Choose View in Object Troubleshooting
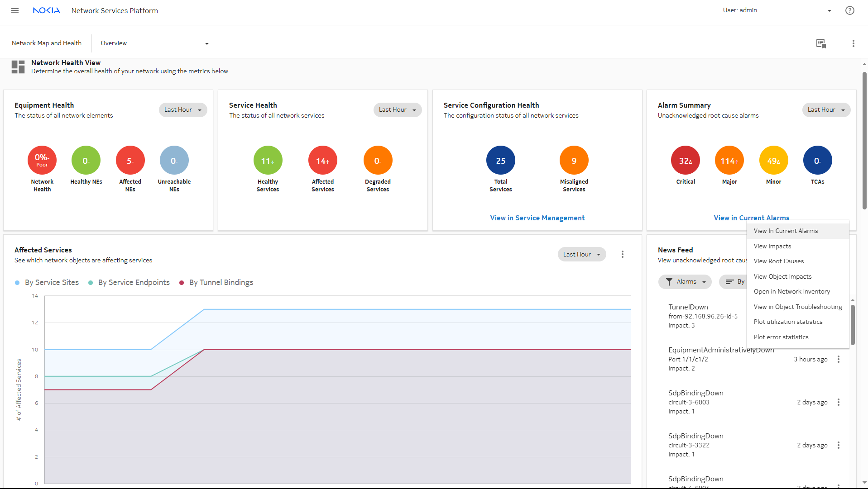The height and width of the screenshot is (489, 868). (798, 307)
